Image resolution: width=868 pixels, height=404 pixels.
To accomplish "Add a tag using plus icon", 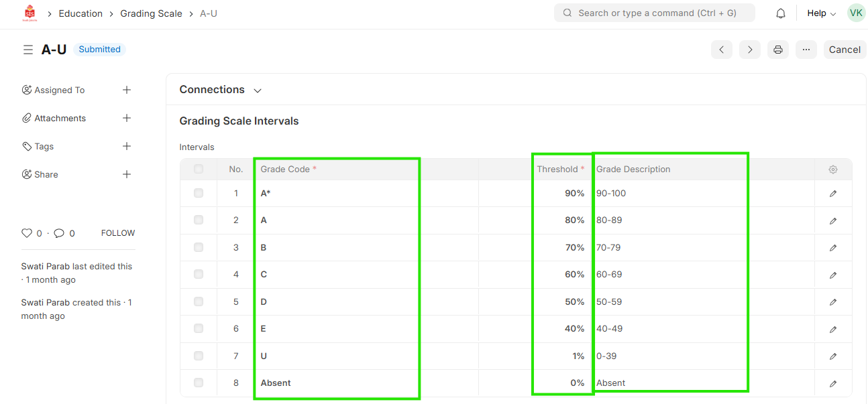I will 127,146.
